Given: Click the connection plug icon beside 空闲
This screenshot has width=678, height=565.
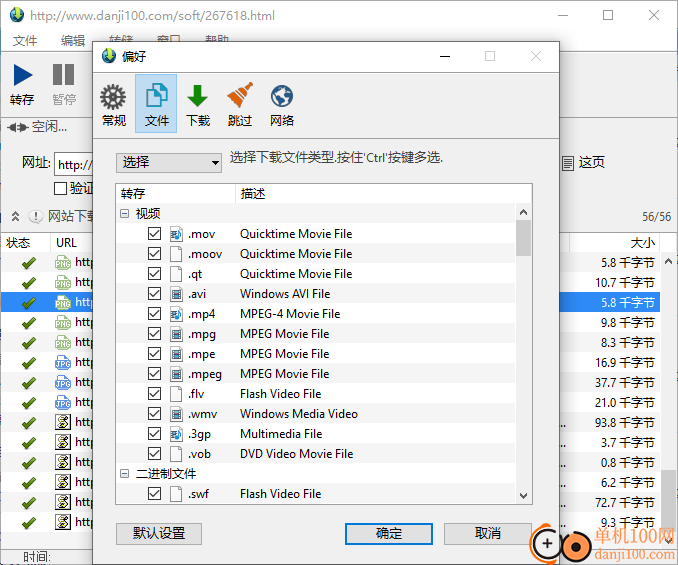Looking at the screenshot, I should (x=17, y=128).
